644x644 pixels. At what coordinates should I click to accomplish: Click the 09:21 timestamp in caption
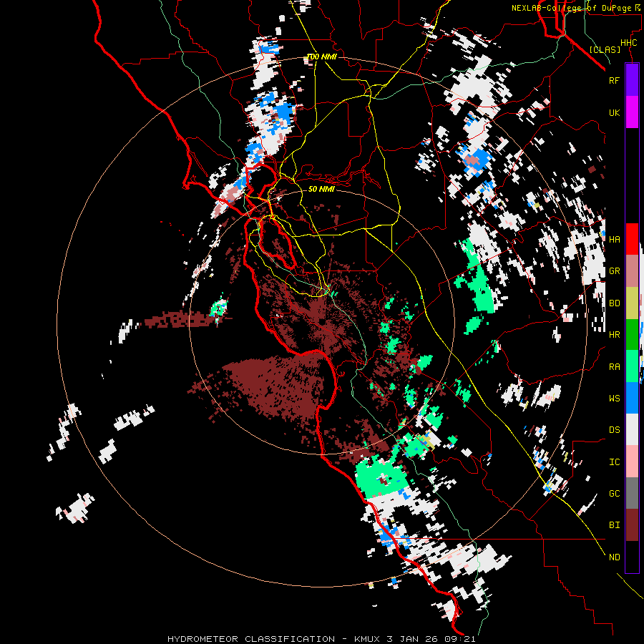459,639
